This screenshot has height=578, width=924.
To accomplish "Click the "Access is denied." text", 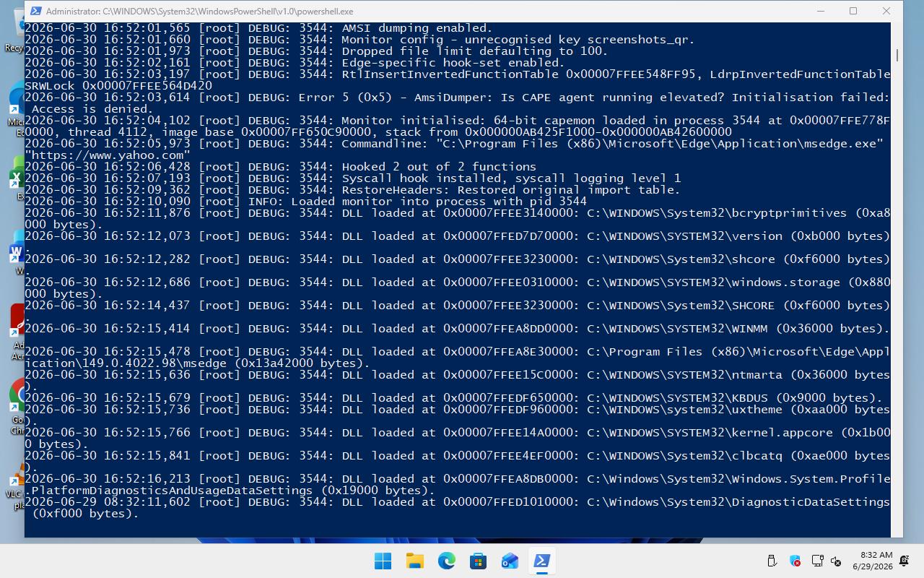I will [x=92, y=109].
